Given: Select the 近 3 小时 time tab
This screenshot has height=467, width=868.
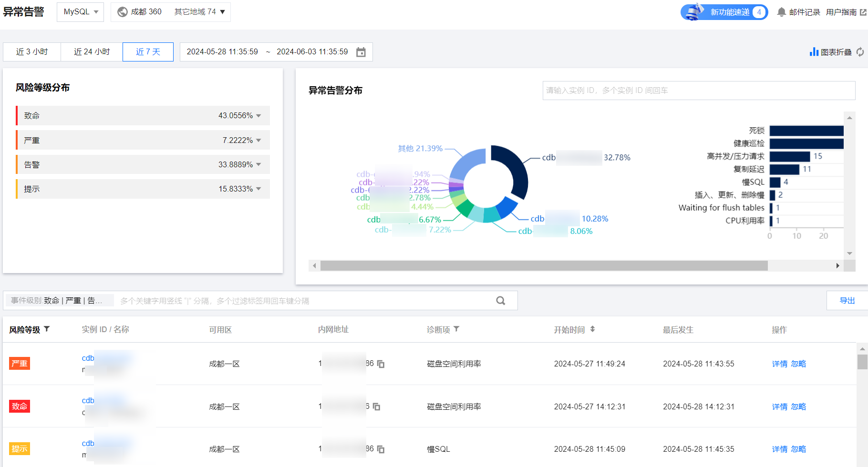Looking at the screenshot, I should 32,52.
